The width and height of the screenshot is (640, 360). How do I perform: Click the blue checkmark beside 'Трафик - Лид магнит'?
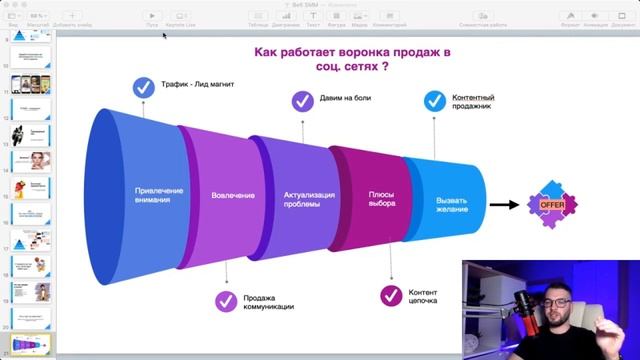(144, 87)
